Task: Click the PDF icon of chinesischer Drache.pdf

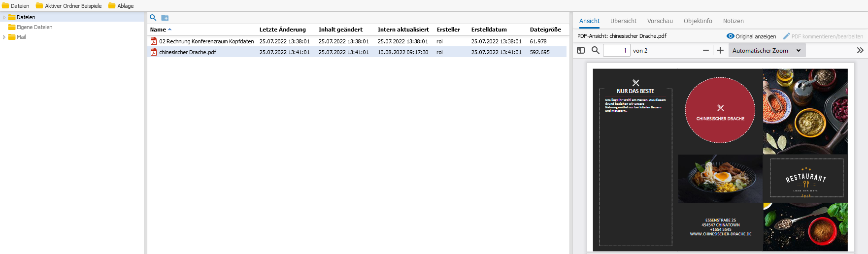Action: coord(154,52)
